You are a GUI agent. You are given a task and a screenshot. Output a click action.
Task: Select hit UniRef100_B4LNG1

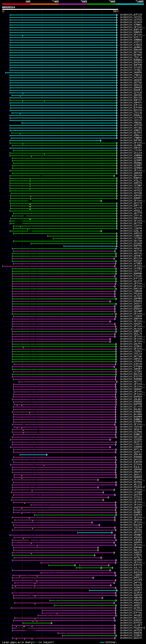(x=131, y=409)
